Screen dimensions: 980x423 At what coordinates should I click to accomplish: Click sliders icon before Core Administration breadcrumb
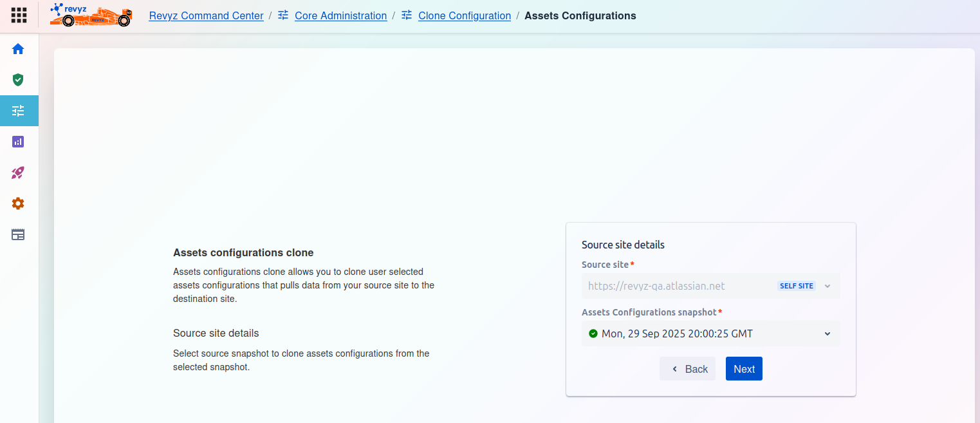point(283,15)
